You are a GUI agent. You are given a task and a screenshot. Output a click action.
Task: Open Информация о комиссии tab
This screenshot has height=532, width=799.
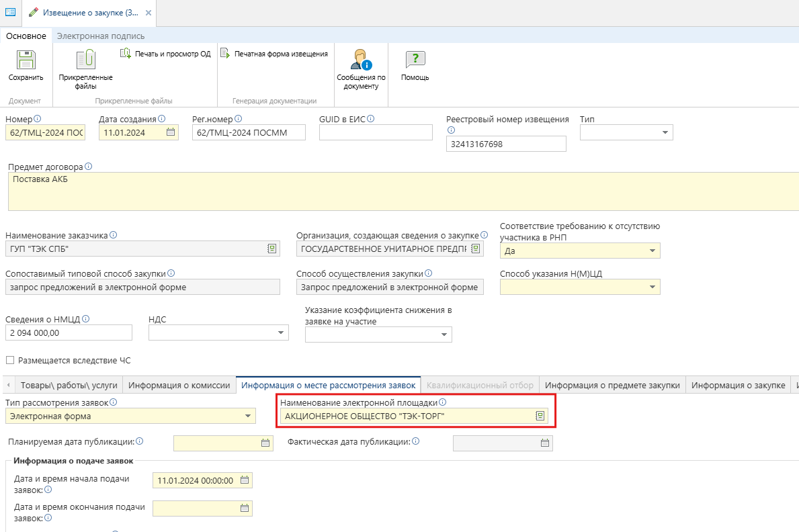click(179, 386)
